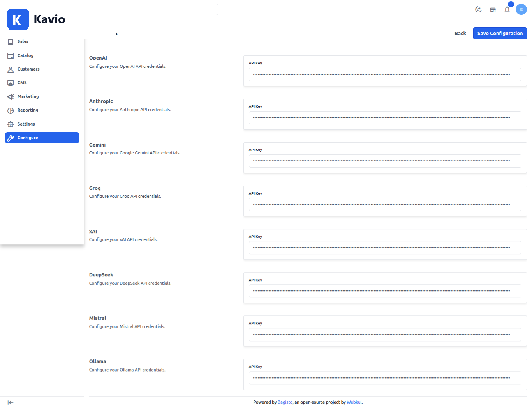Click the Ollama section heading
The image size is (532, 409).
pos(97,361)
